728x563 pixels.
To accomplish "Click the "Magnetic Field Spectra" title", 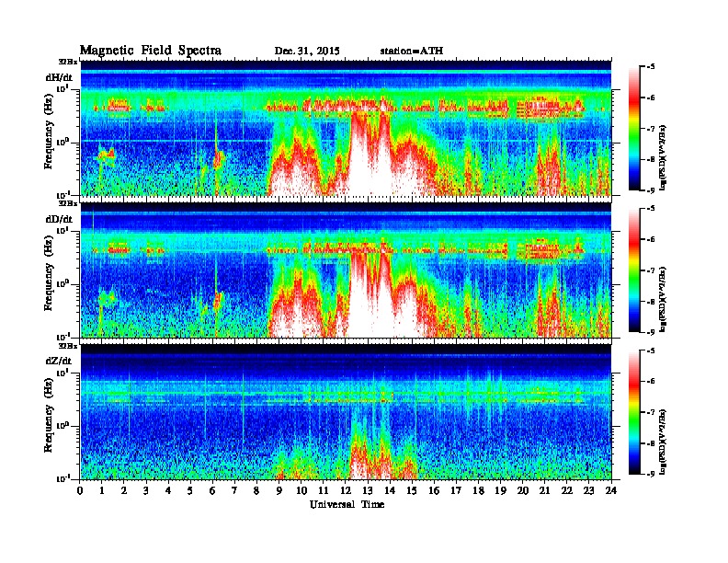I will [x=151, y=51].
